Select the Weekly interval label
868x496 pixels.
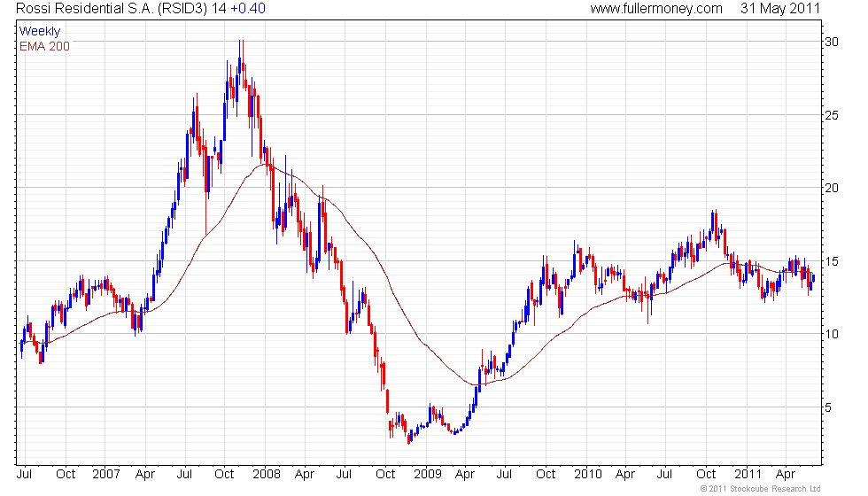(x=39, y=32)
